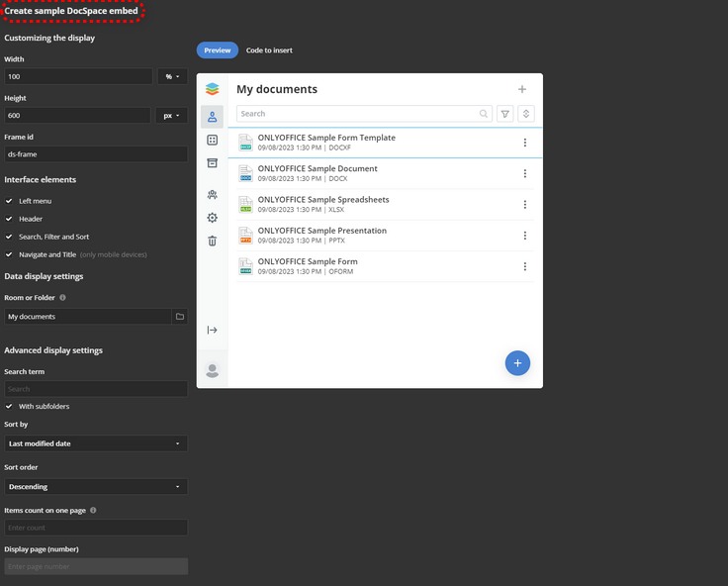The width and height of the screenshot is (728, 586).
Task: Open the Width unit % dropdown
Action: (x=171, y=76)
